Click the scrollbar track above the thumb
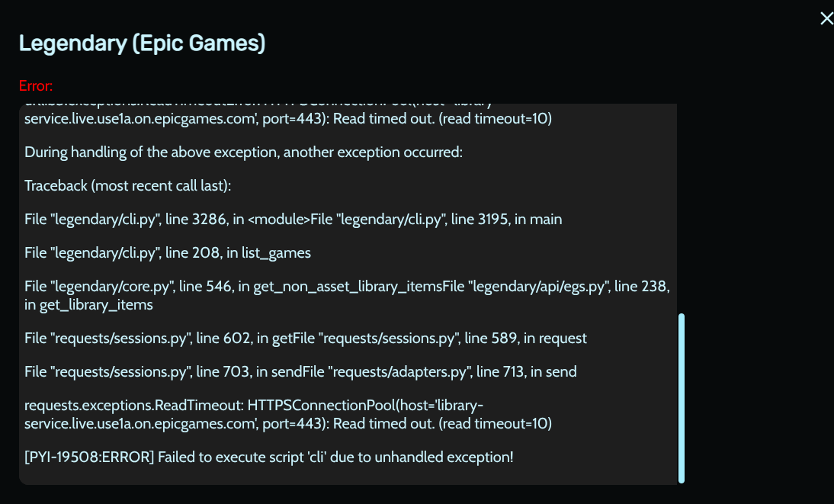Image resolution: width=834 pixels, height=504 pixels. (681, 206)
